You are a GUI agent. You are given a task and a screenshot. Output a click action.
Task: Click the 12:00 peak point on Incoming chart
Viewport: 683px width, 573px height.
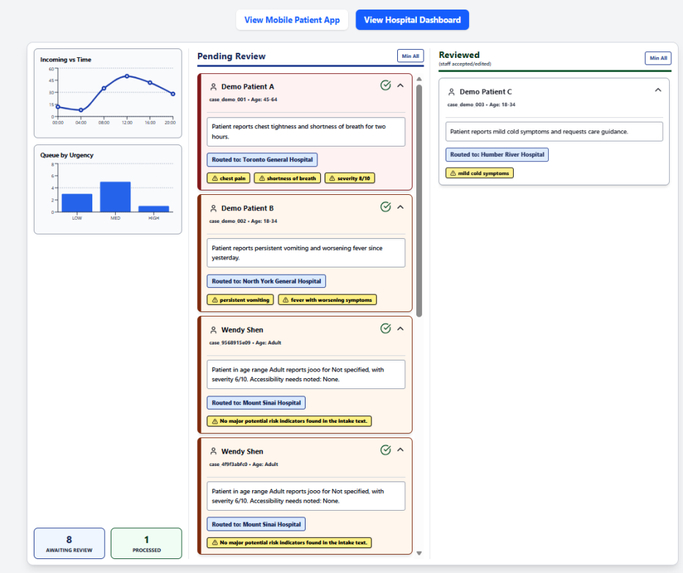pyautogui.click(x=127, y=76)
